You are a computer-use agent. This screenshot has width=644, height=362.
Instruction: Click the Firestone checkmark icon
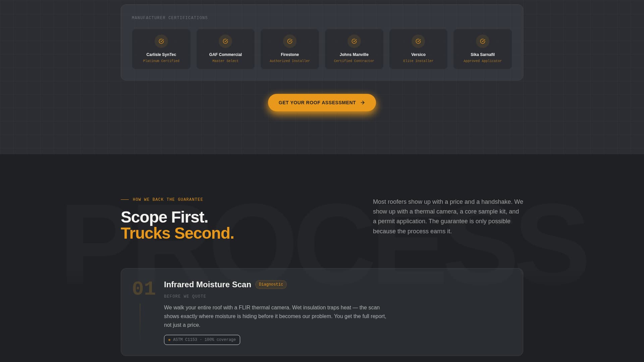pyautogui.click(x=290, y=41)
